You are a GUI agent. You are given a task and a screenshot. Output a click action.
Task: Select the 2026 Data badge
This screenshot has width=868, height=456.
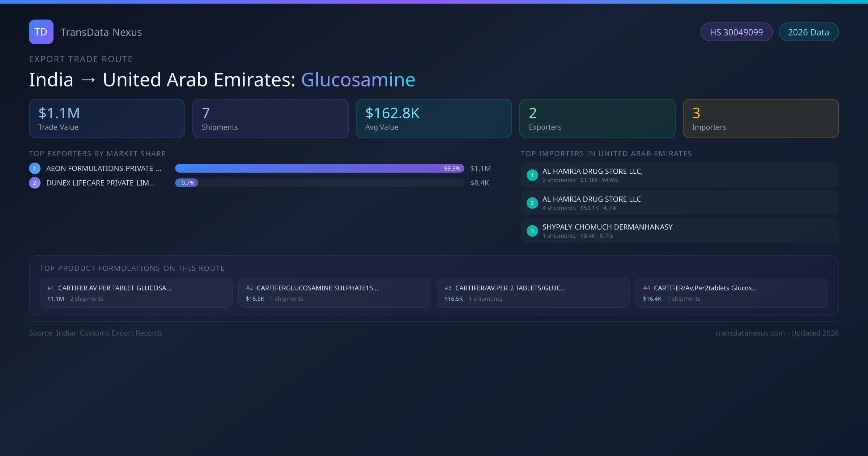pos(808,32)
